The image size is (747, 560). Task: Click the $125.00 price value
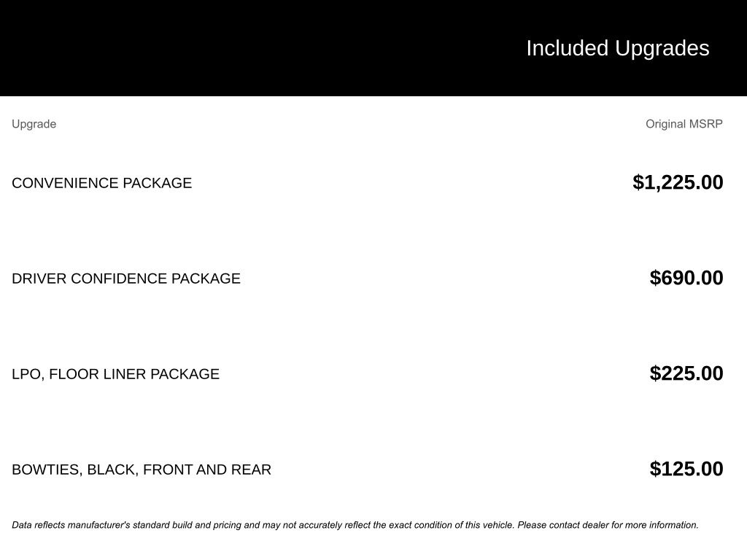pyautogui.click(x=686, y=469)
